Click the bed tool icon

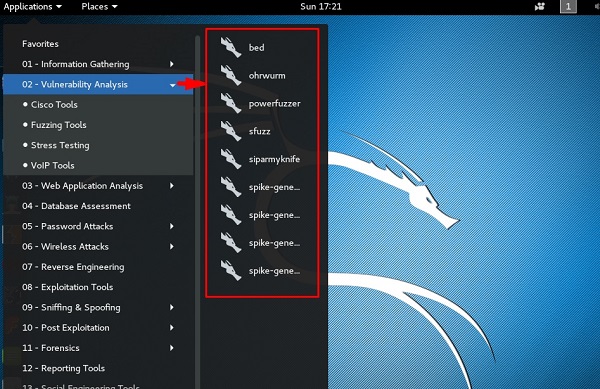(231, 47)
